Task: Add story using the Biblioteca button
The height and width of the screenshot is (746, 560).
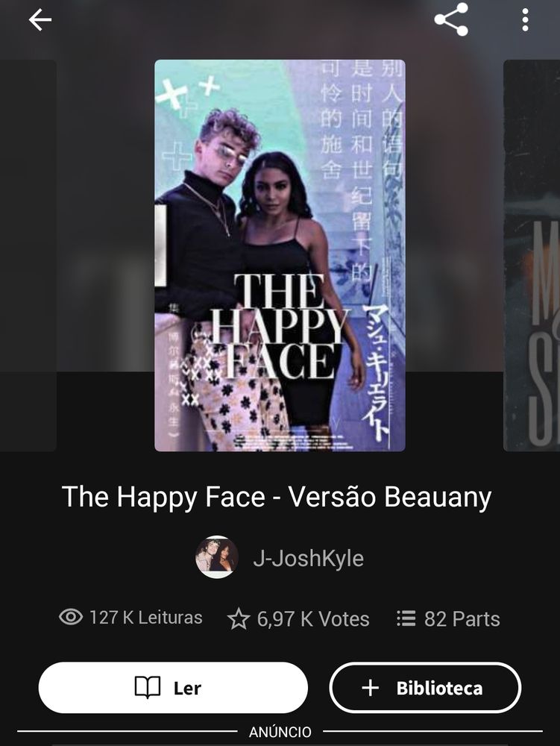Action: (425, 688)
